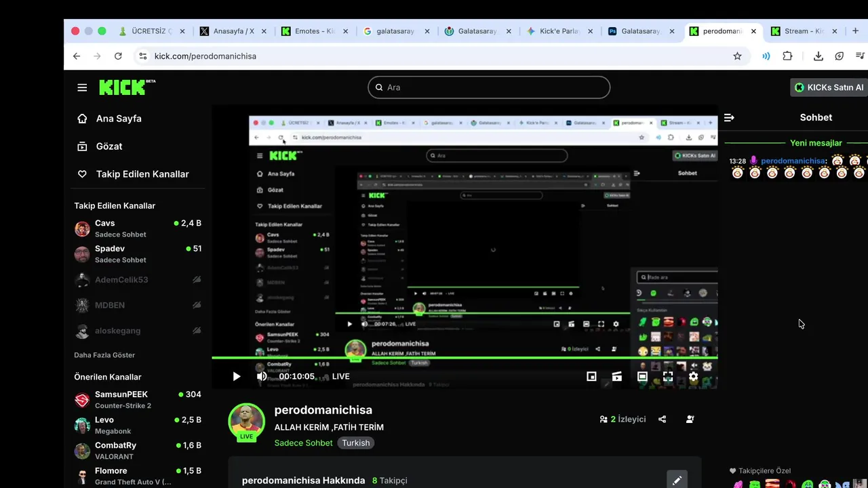868x488 pixels.
Task: Switch to ÜCRETSİZ tab
Action: pyautogui.click(x=151, y=31)
